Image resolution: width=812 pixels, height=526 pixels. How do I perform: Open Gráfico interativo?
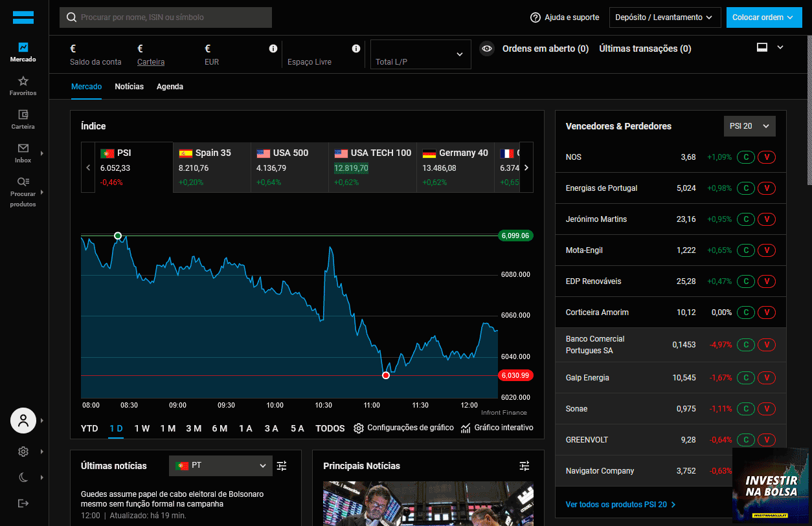[497, 428]
